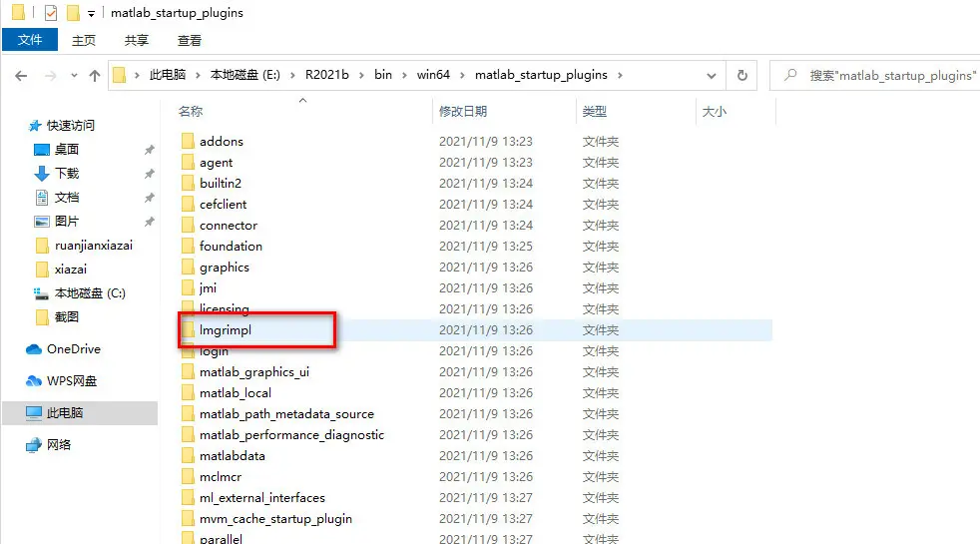Screen dimensions: 980x544
Task: Select the matlab_graphics_ui folder icon
Action: (x=188, y=371)
